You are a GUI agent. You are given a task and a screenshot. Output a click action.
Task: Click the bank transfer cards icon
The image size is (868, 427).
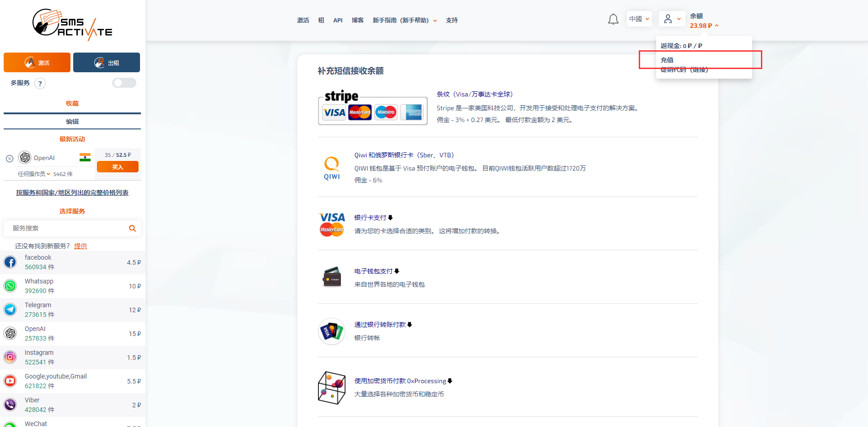pos(332,331)
